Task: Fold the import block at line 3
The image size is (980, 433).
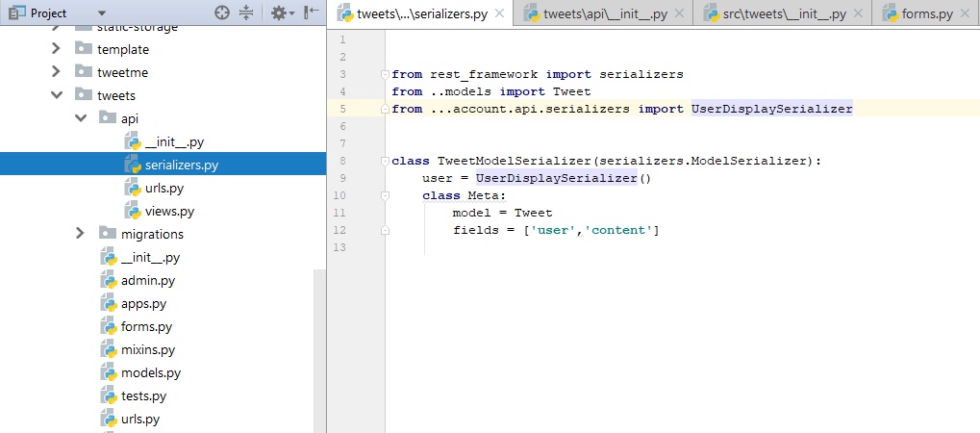Action: 385,74
